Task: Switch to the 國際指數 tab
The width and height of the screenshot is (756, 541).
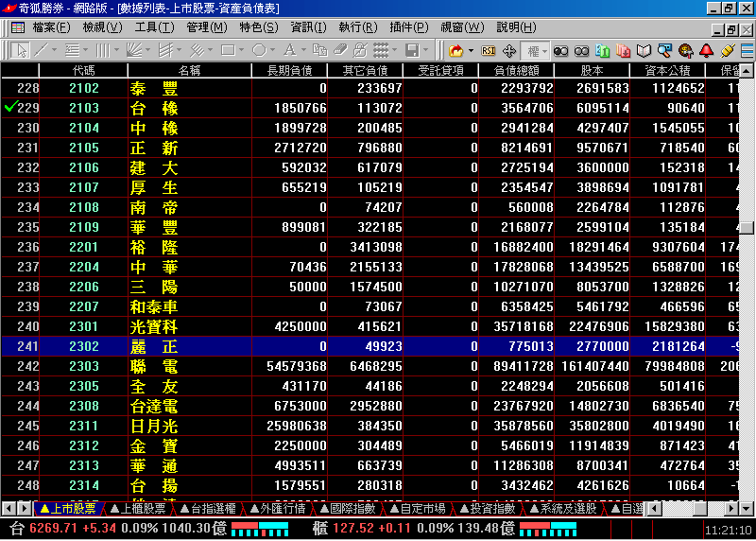Action: tap(348, 508)
